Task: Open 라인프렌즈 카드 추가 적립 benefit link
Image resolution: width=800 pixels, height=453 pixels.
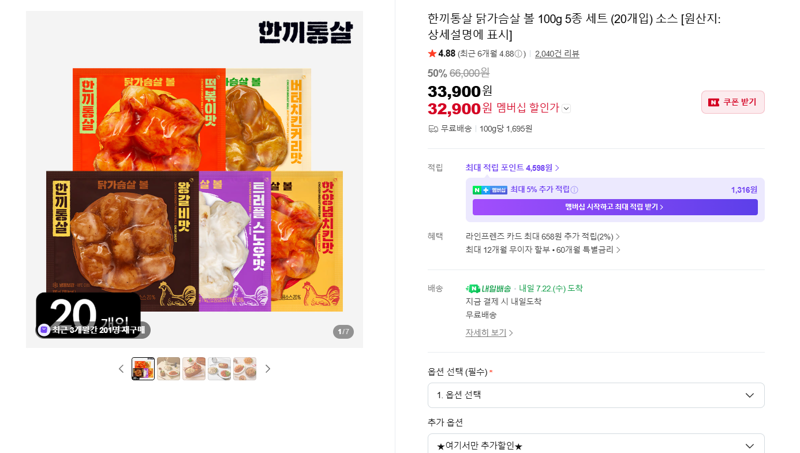Action: tap(542, 237)
